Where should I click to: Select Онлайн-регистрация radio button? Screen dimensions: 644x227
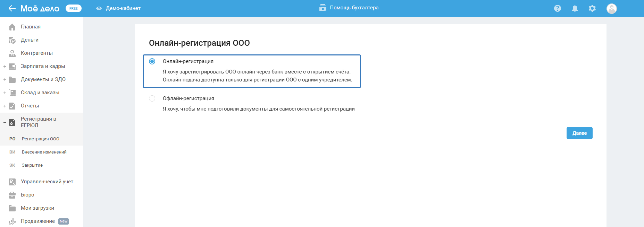(x=152, y=61)
